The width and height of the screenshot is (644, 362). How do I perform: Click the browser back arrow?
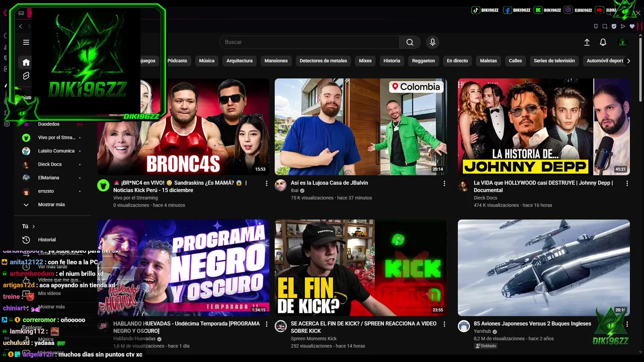coord(20,26)
